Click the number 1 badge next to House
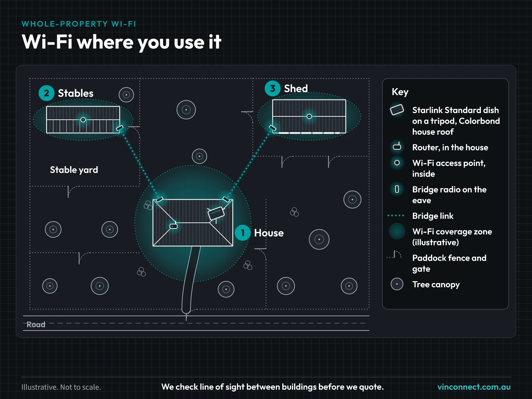532x399 pixels. (x=243, y=233)
